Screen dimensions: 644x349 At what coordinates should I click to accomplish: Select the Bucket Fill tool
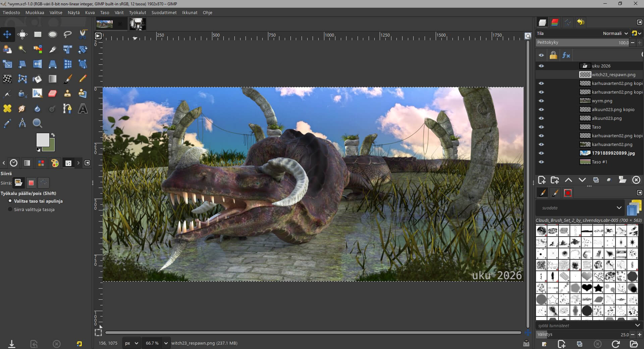click(x=38, y=79)
